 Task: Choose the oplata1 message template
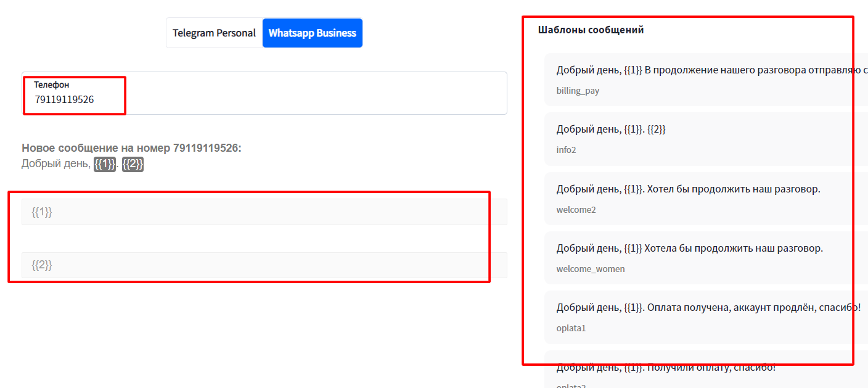pos(706,317)
